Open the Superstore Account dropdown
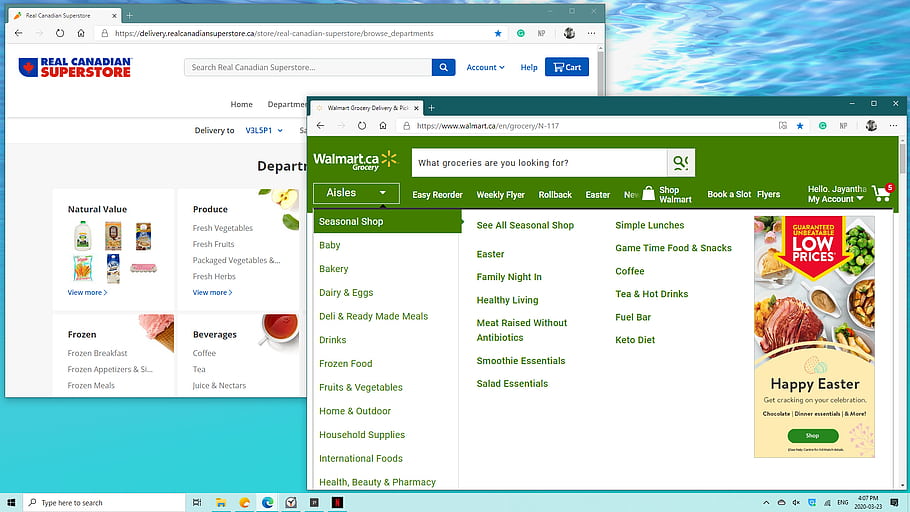 point(485,67)
